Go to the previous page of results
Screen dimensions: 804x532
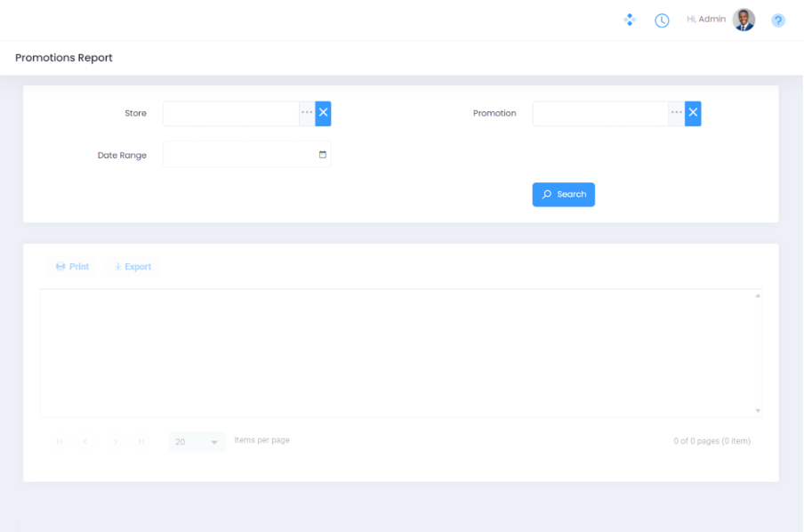point(86,441)
